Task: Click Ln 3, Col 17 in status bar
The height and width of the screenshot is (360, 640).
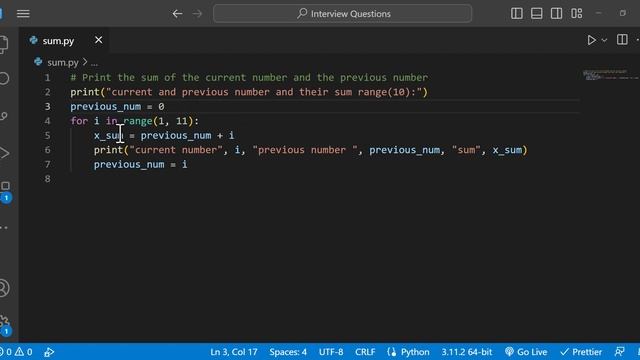Action: pos(234,352)
